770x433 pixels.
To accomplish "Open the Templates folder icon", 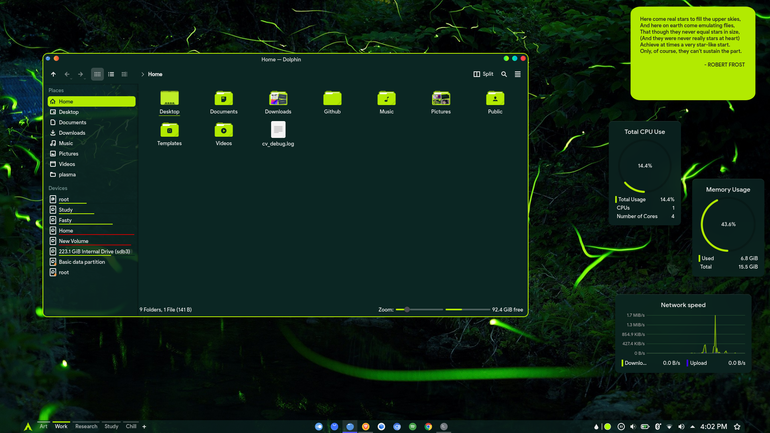I will point(169,131).
